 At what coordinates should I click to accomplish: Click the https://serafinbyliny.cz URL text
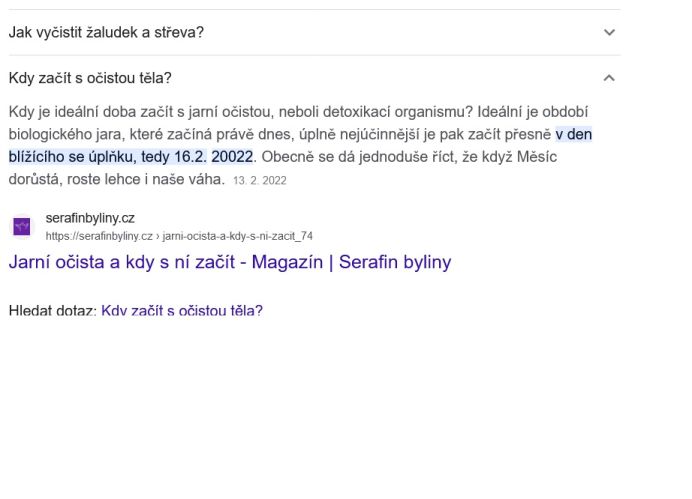click(x=99, y=236)
